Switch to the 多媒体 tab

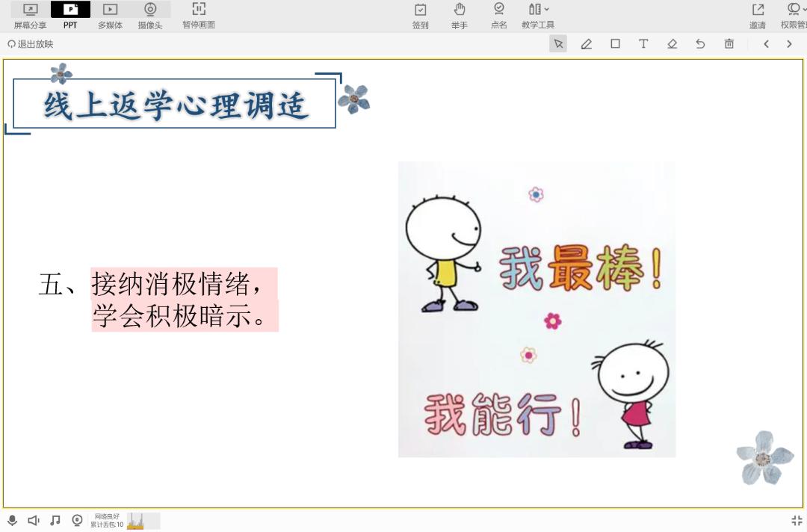pos(110,16)
